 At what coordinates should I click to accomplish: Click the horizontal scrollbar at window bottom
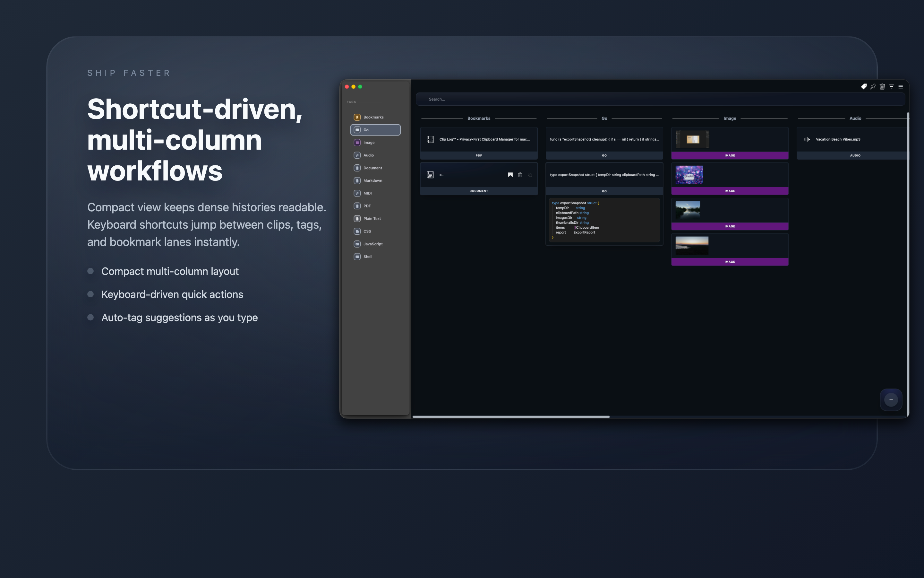(x=511, y=417)
